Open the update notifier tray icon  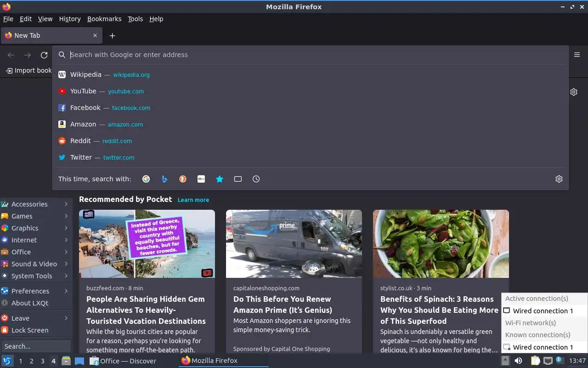click(x=560, y=360)
